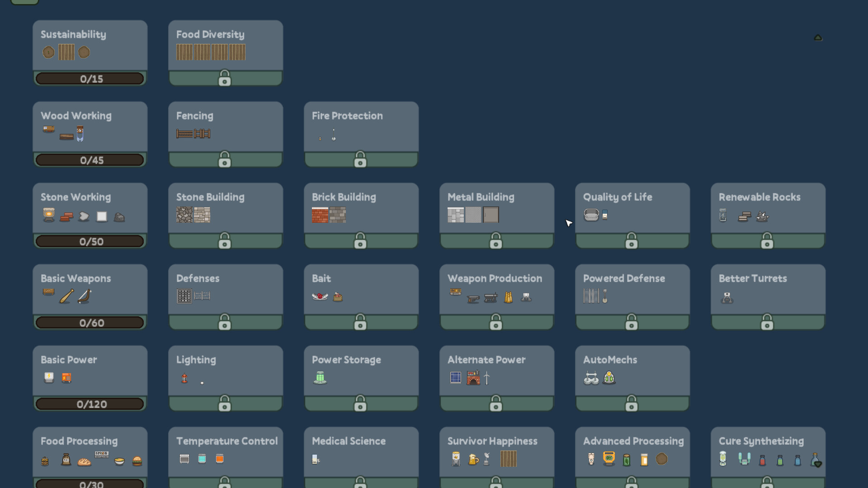Screen dimensions: 868x488
Task: Click the bow icon in Basic Weapons
Action: pyautogui.click(x=85, y=296)
